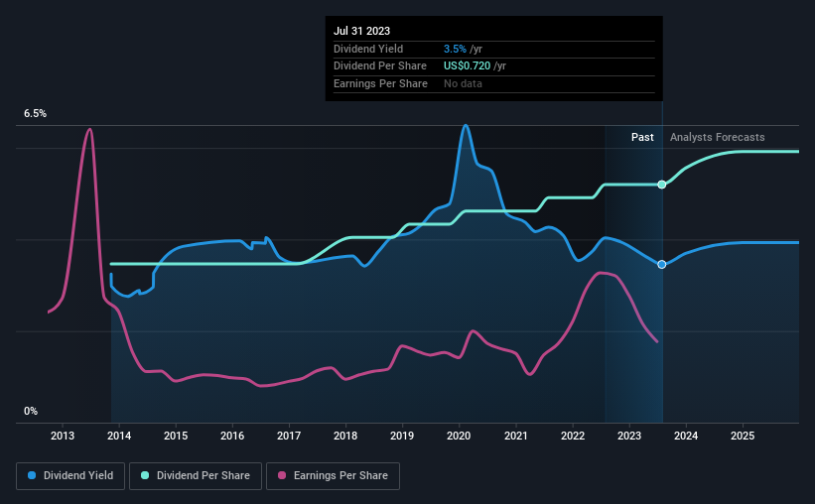Image resolution: width=815 pixels, height=504 pixels.
Task: Click the 2025 x-axis year label
Action: point(743,436)
